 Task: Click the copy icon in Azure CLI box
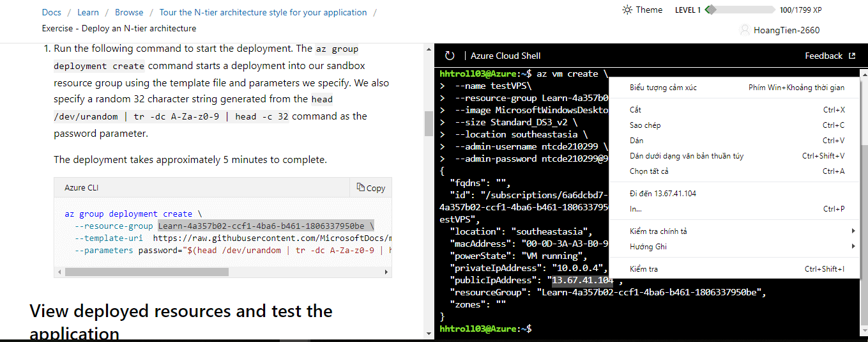(x=360, y=187)
